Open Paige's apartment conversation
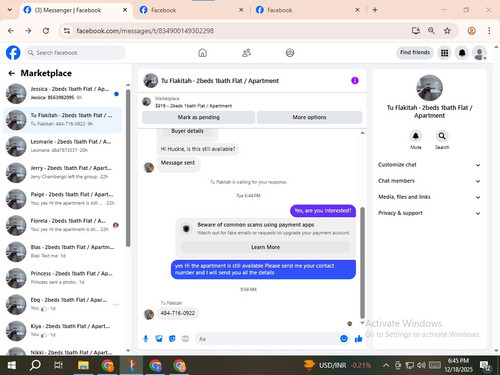Image resolution: width=500 pixels, height=375 pixels. click(x=62, y=199)
